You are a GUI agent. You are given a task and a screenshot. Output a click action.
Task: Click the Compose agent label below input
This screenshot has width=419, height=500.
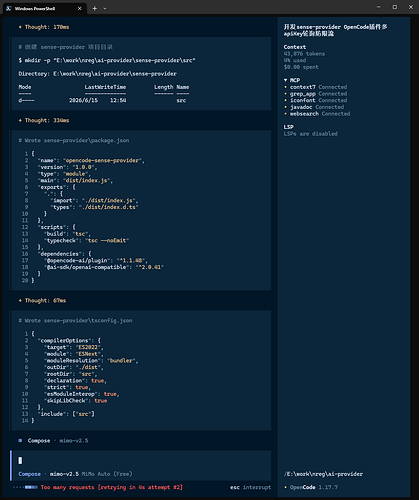pyautogui.click(x=29, y=474)
